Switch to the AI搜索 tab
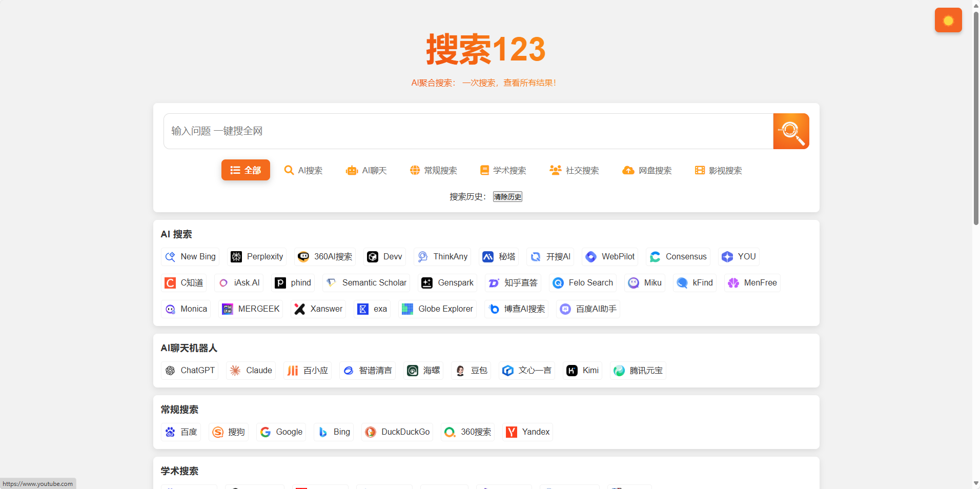Image resolution: width=980 pixels, height=489 pixels. pos(303,170)
